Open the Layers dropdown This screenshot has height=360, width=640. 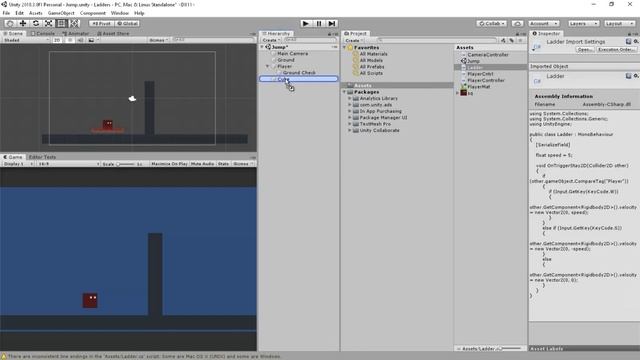click(x=583, y=24)
